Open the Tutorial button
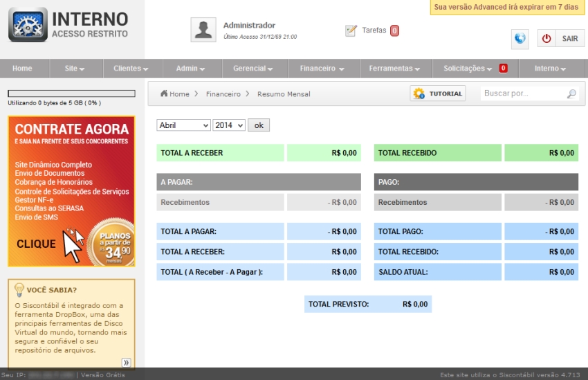Image resolution: width=588 pixels, height=380 pixels. (438, 93)
